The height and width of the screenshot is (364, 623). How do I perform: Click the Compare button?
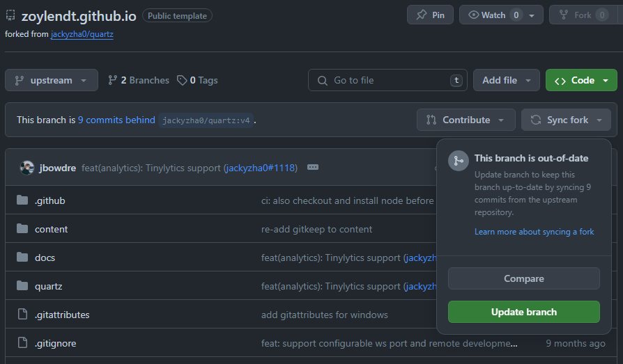coord(523,278)
